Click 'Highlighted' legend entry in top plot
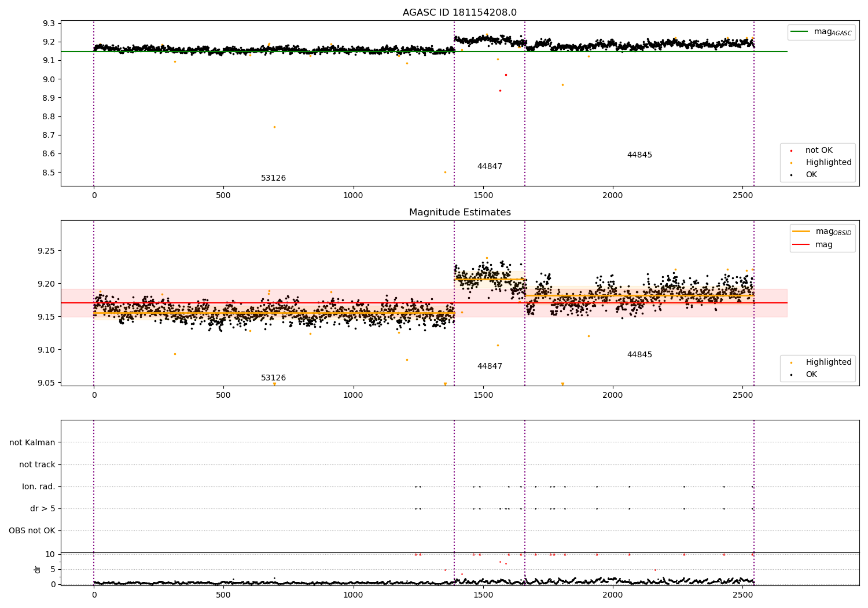 coord(828,163)
